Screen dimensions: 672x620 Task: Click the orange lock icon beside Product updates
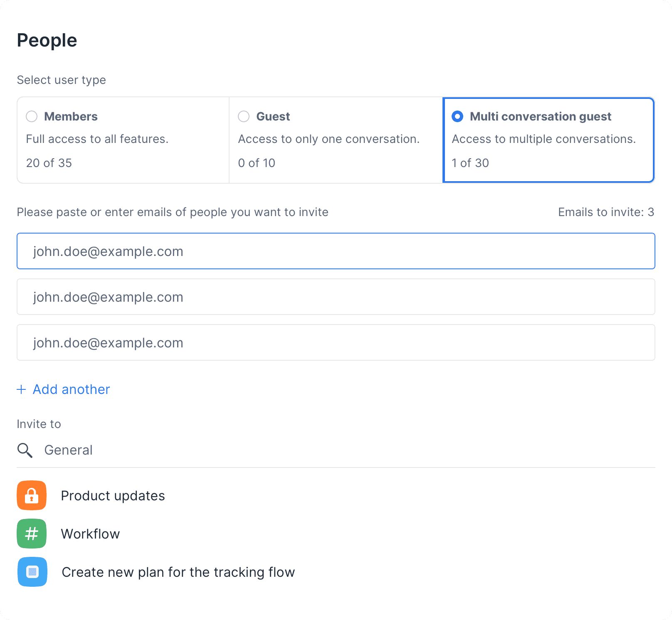[x=31, y=495]
